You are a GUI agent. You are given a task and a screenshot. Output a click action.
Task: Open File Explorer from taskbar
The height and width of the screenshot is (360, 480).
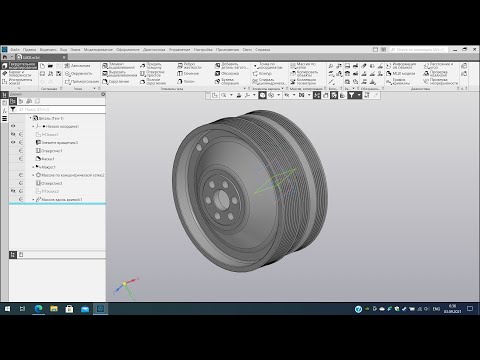coord(54,309)
